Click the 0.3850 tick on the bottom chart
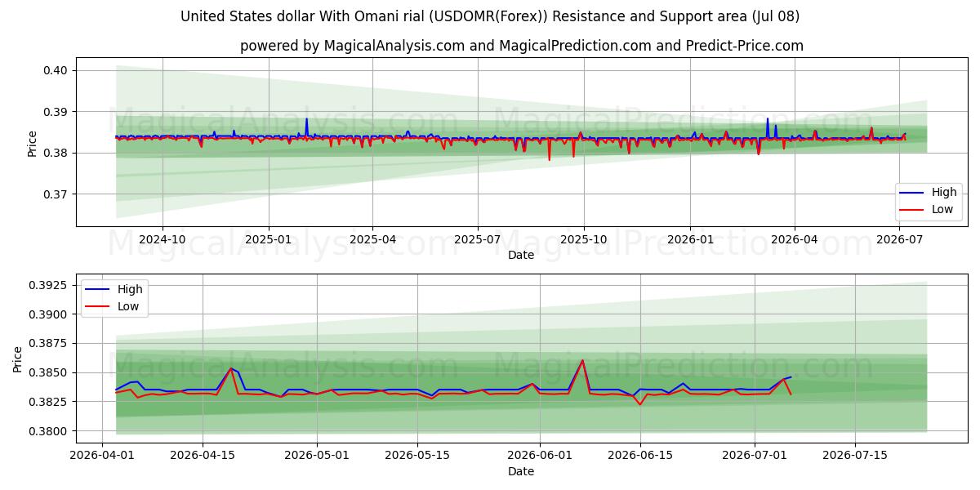Screen dimensions: 980x490 50,372
